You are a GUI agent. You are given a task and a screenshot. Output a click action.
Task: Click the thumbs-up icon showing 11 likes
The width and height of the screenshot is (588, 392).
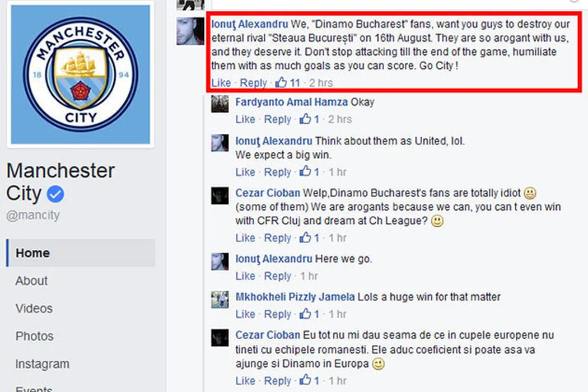pos(281,82)
